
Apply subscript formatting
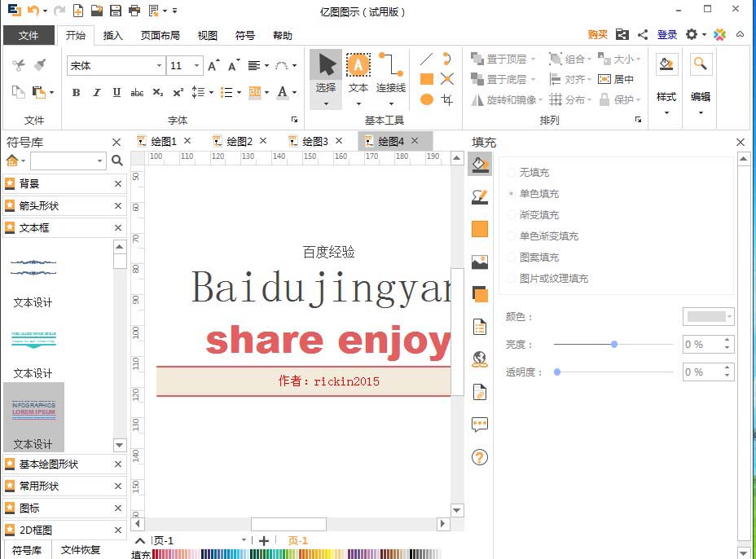pos(158,92)
